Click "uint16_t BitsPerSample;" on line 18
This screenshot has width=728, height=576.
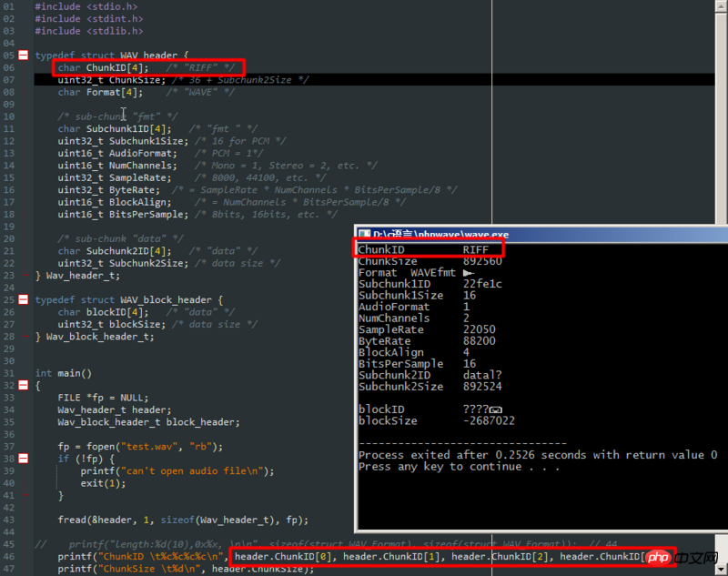(x=123, y=215)
